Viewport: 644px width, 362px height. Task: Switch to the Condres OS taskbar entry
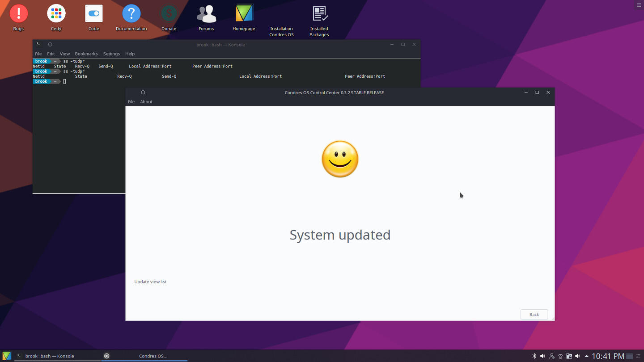click(x=144, y=356)
